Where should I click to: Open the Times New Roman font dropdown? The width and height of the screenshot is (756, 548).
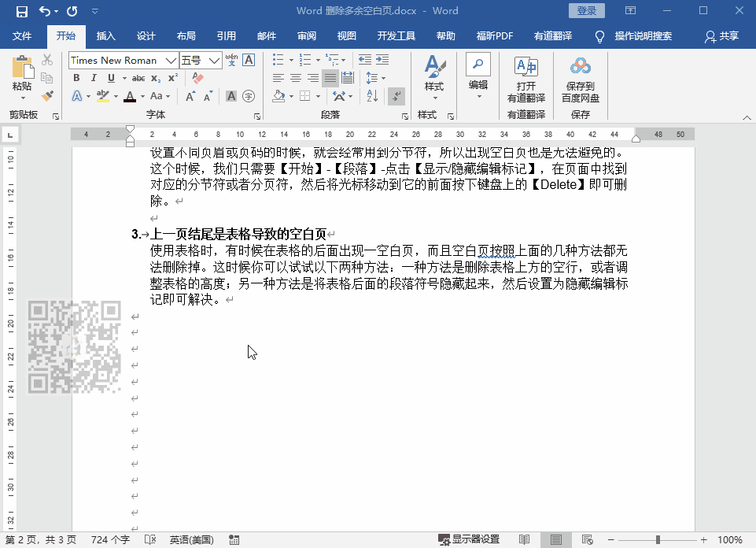(171, 61)
